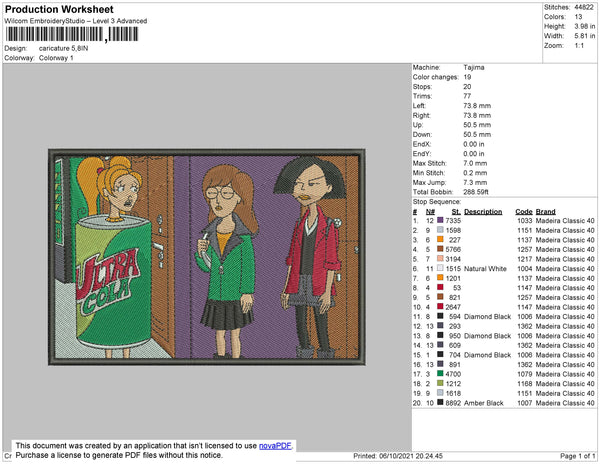Viewport: 600px width, 464px height.
Task: Click the olive swatch with code 1168
Action: point(440,383)
